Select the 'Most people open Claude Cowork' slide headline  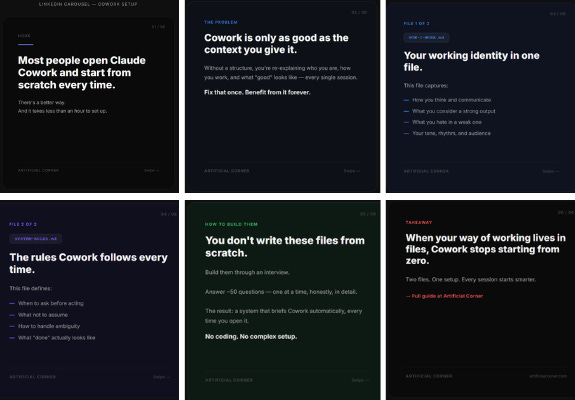(82, 73)
